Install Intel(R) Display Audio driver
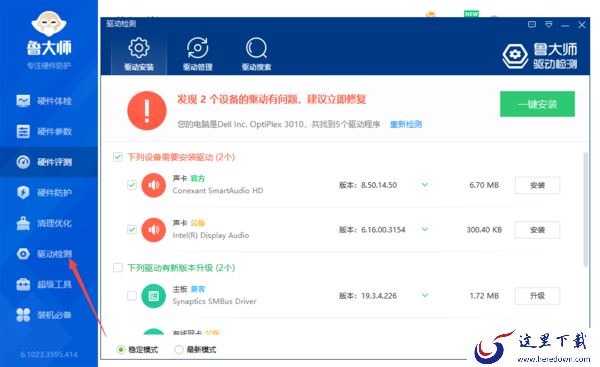The width and height of the screenshot is (600, 367). 537,230
